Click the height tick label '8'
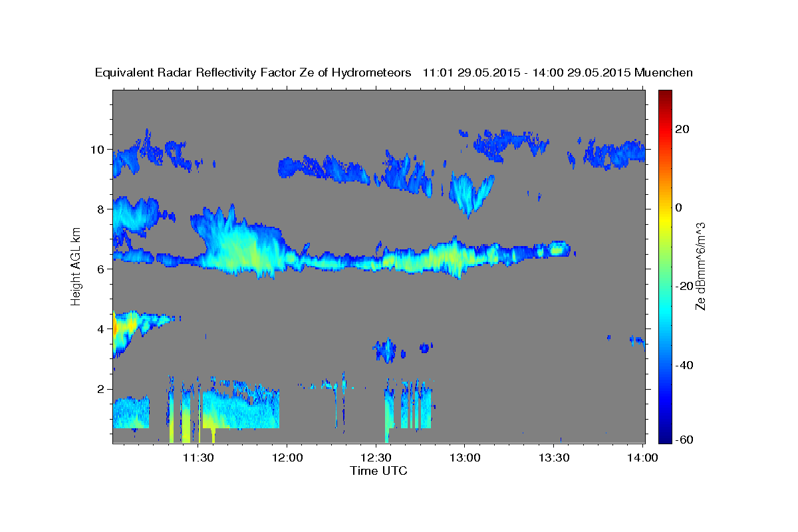The width and height of the screenshot is (798, 532). pyautogui.click(x=102, y=209)
